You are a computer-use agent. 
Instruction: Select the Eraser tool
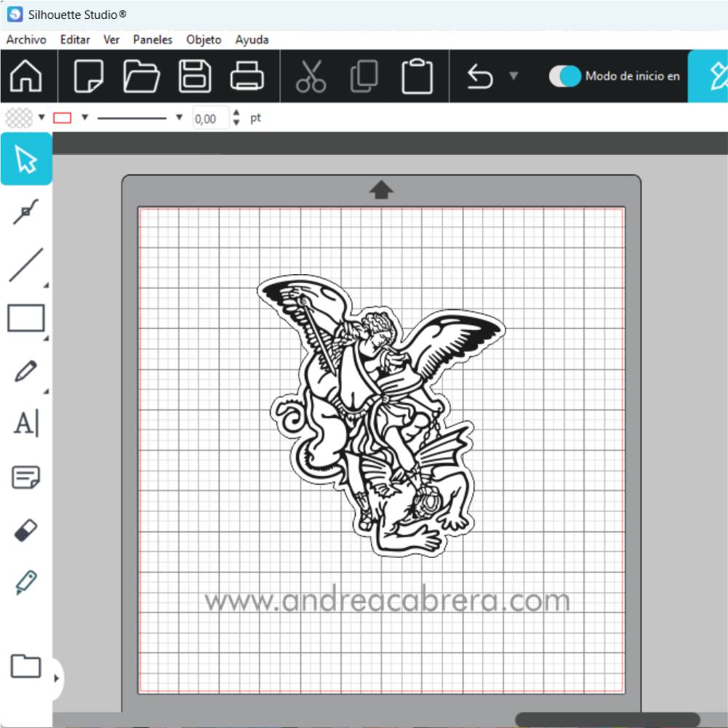[25, 530]
